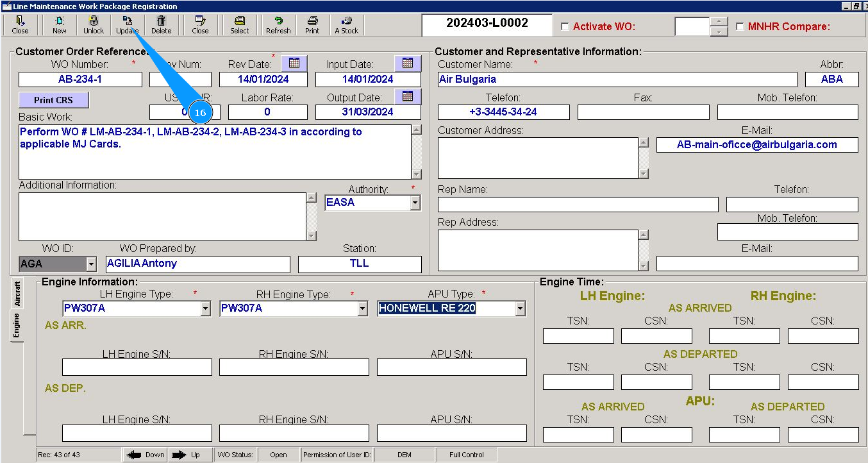
Task: Expand the Authority dropdown showing EASA
Action: coord(415,203)
